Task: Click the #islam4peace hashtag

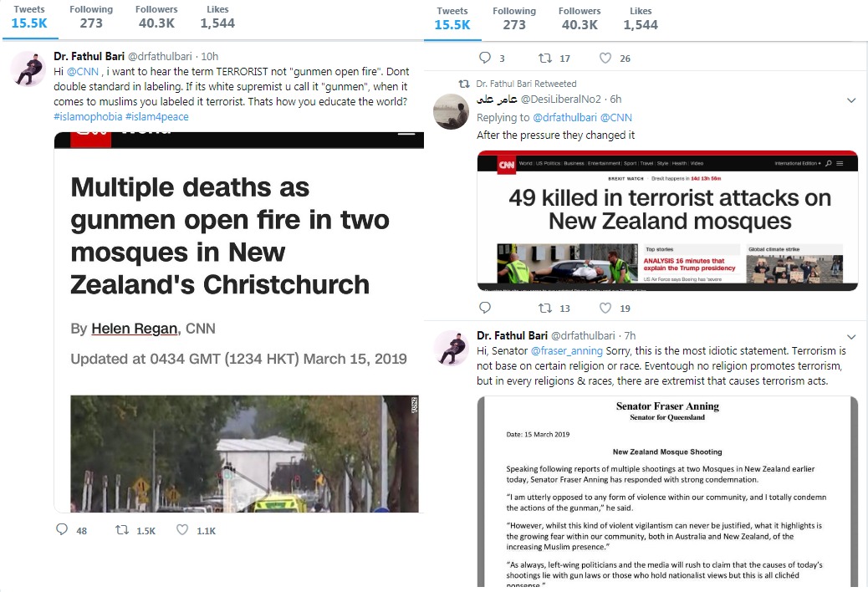Action: click(157, 117)
